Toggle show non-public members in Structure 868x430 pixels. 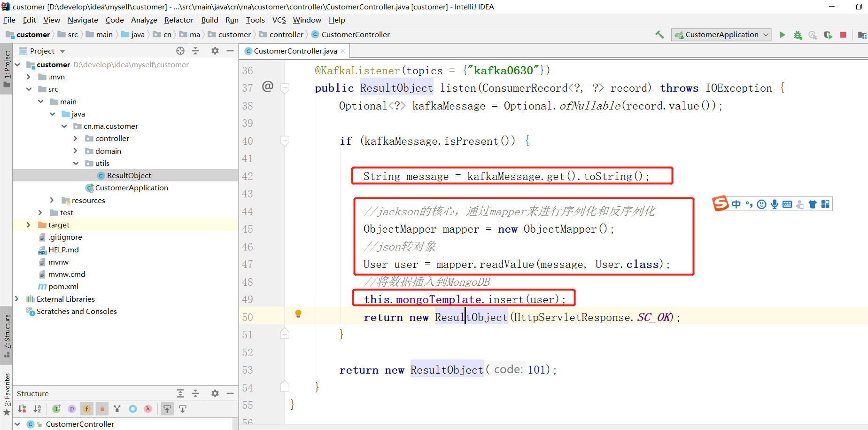click(x=102, y=409)
